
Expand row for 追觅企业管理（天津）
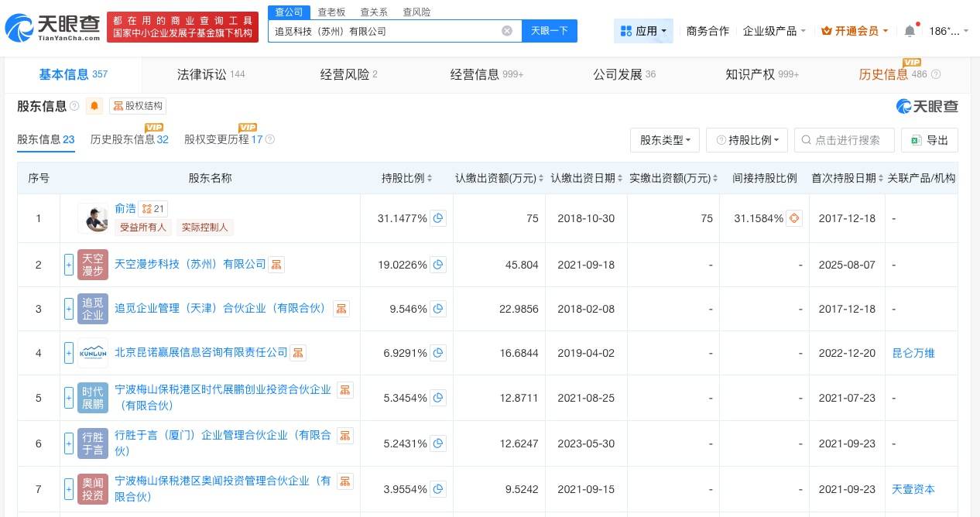69,309
